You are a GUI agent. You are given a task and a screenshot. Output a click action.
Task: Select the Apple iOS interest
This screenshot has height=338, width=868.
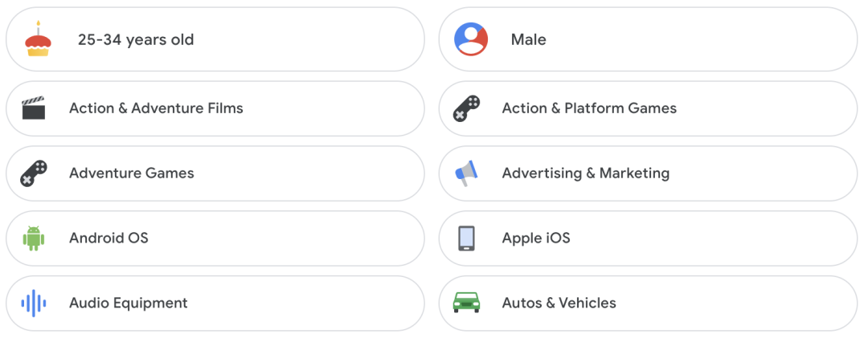point(648,238)
